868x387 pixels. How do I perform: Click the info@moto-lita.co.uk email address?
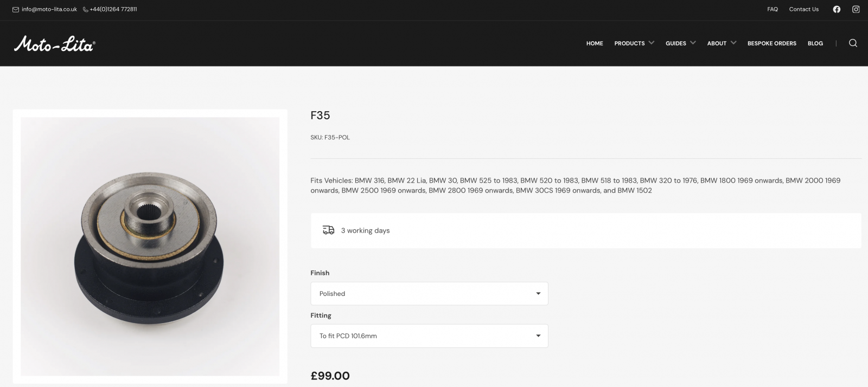pos(49,9)
